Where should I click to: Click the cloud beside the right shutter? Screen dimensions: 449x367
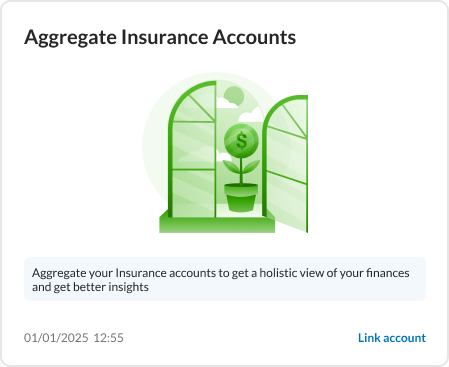251,116
